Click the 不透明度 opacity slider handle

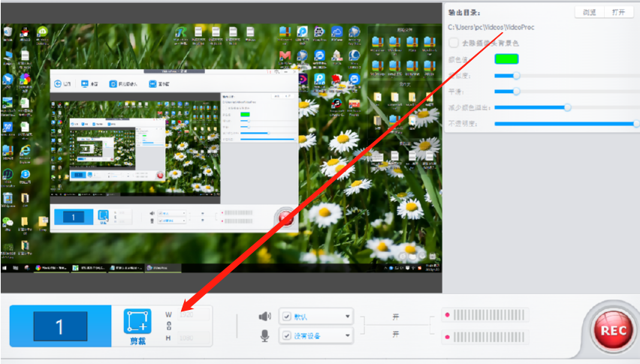[636, 124]
